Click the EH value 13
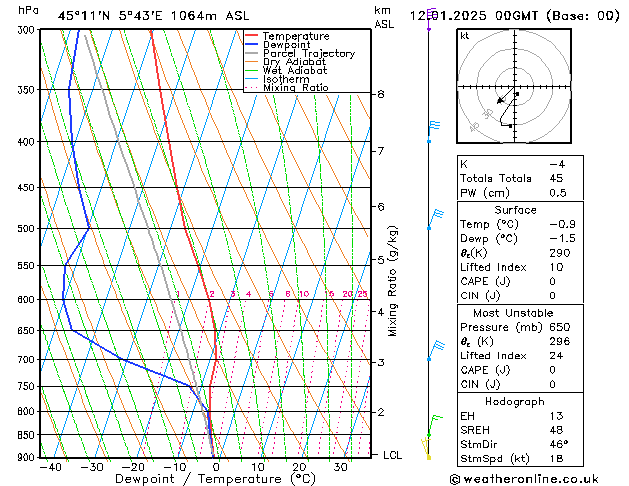The width and height of the screenshot is (629, 486). click(556, 416)
